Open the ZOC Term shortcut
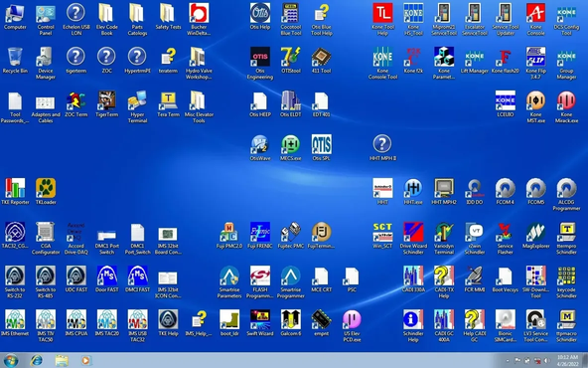Image resolution: width=588 pixels, height=368 pixels. coord(76,103)
